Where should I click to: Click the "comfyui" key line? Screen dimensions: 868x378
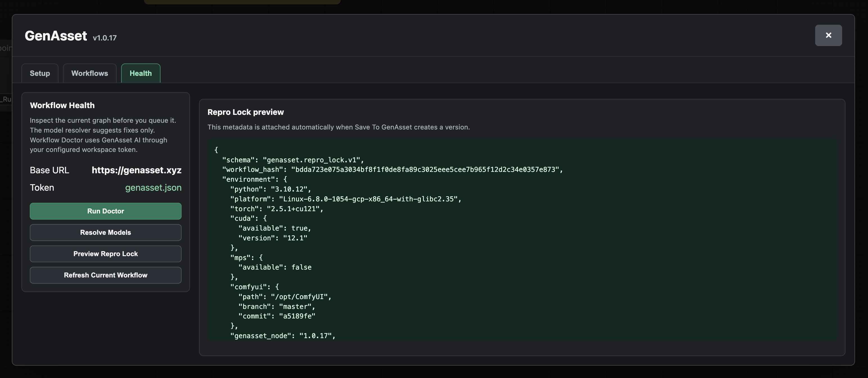255,287
